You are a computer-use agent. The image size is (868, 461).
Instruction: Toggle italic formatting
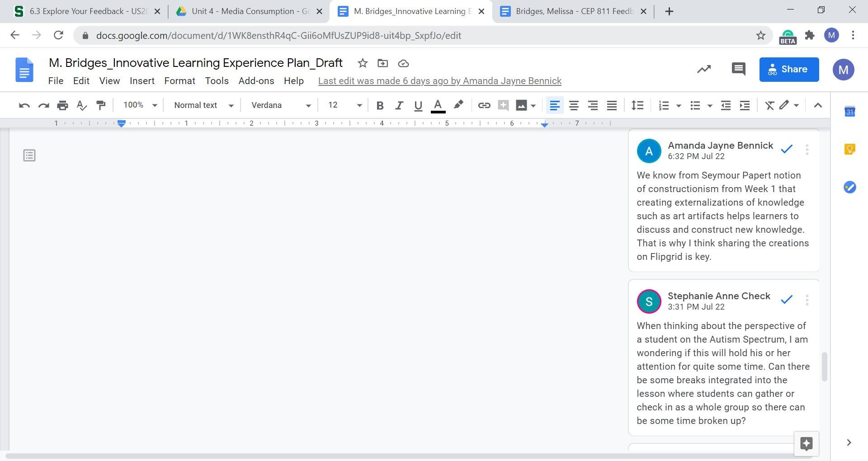click(x=399, y=105)
